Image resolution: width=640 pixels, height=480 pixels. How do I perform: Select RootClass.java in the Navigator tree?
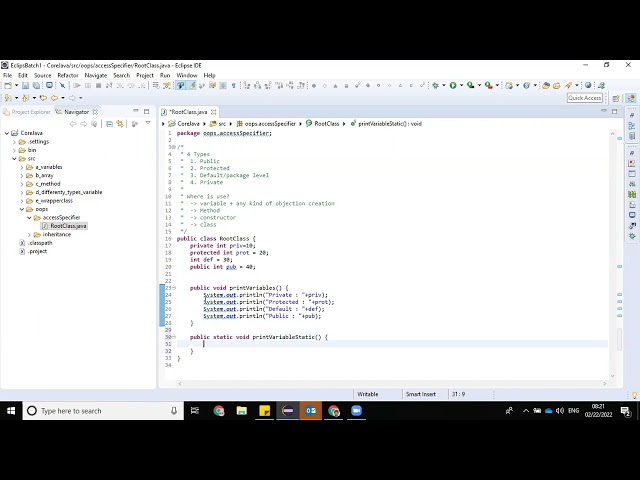64,226
